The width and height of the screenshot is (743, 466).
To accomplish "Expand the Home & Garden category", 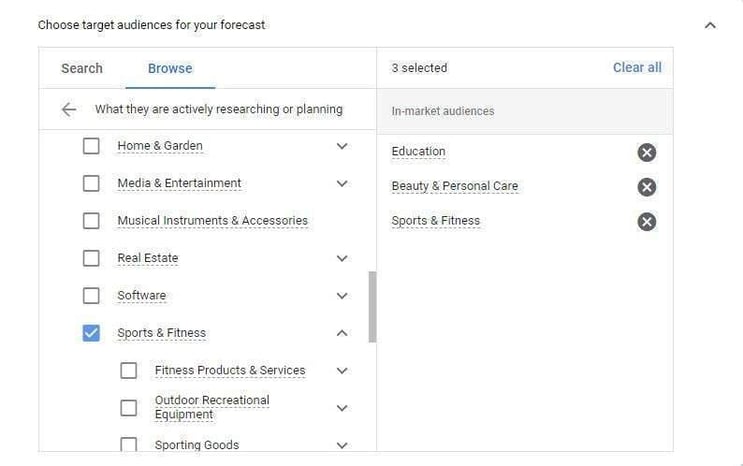I will click(x=342, y=146).
